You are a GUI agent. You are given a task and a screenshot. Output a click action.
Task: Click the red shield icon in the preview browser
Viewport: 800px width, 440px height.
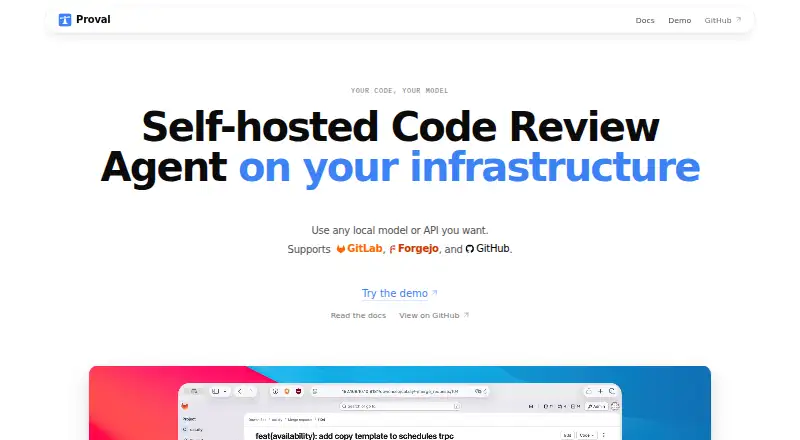[x=298, y=392]
